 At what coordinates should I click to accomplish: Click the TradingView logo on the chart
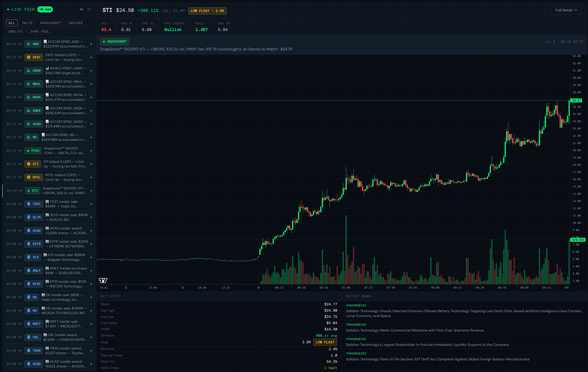pyautogui.click(x=103, y=280)
